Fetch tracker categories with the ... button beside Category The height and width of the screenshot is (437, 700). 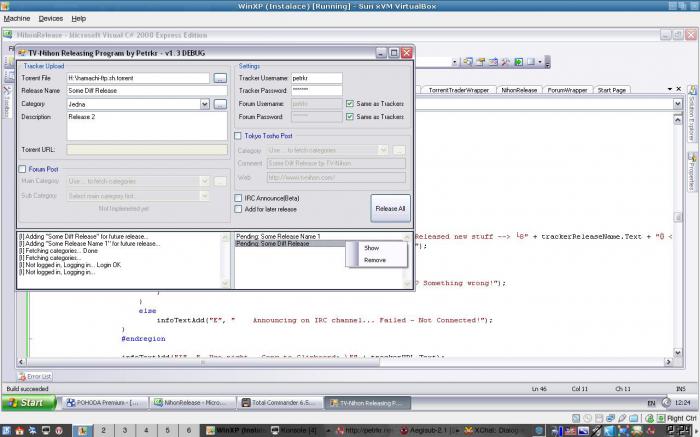pos(220,104)
